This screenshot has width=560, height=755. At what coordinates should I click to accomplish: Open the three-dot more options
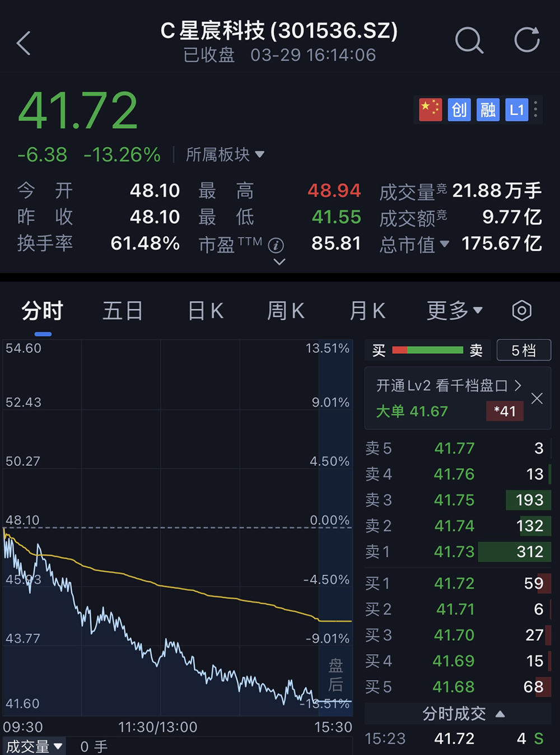[x=536, y=109]
